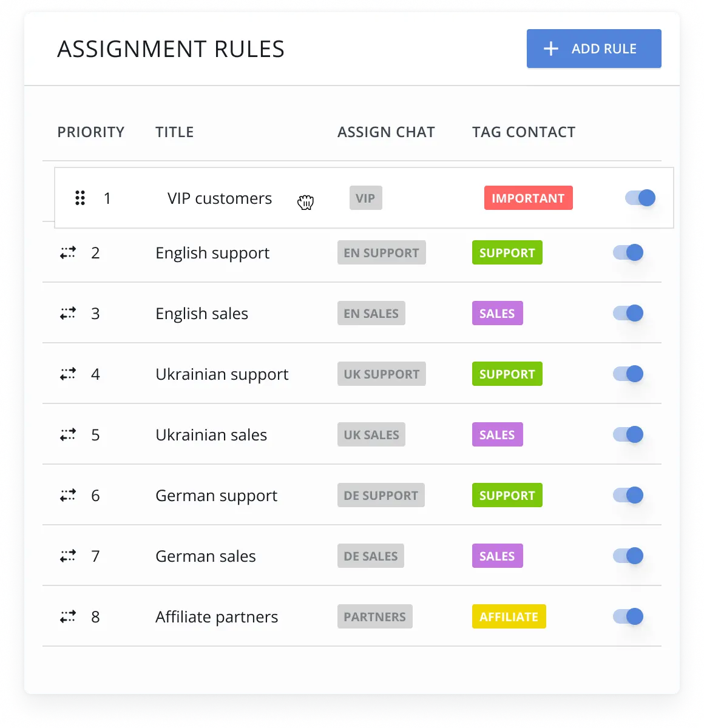Click reorder icon for German sales rule
This screenshot has height=728, width=704.
point(68,556)
